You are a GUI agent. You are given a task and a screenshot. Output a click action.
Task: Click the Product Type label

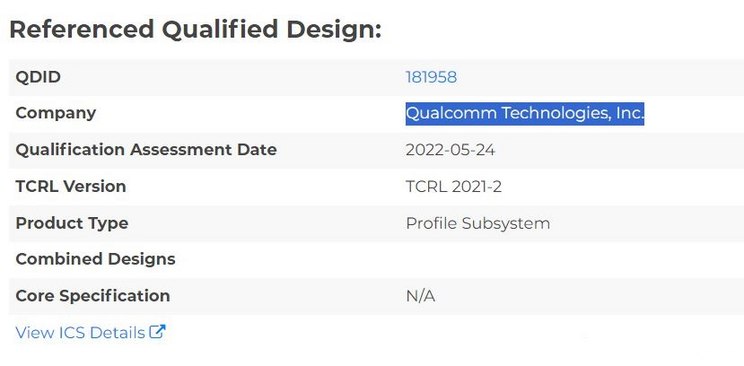tap(72, 223)
